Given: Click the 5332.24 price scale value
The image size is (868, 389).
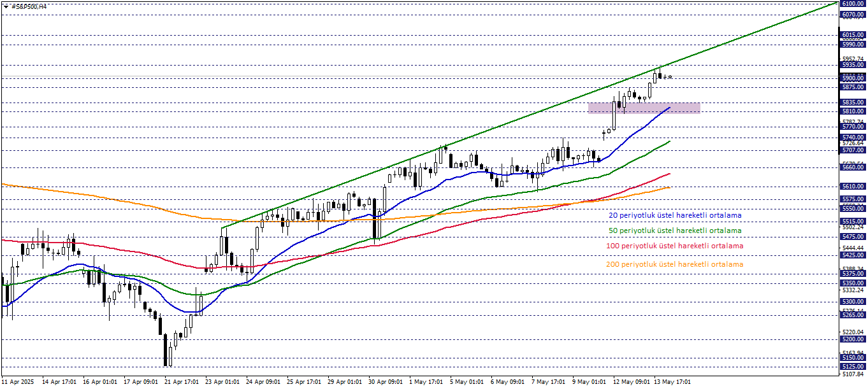Looking at the screenshot, I should (x=853, y=290).
